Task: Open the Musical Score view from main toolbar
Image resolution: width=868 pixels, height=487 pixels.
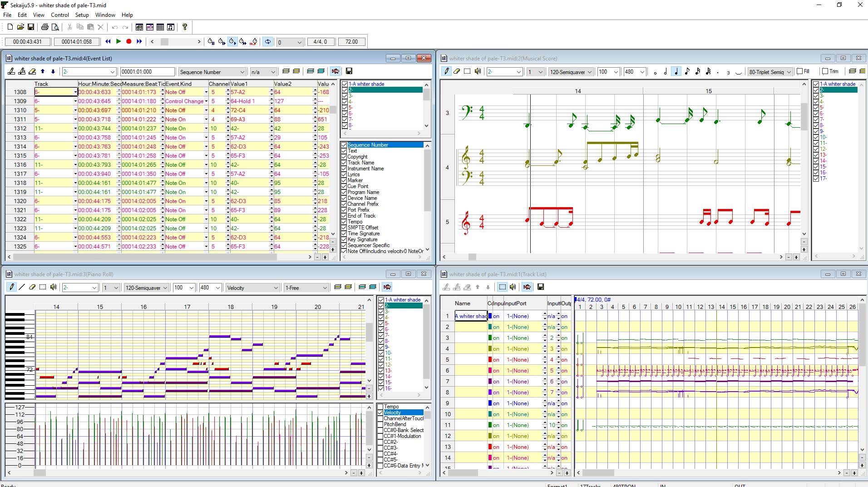Action: [170, 27]
